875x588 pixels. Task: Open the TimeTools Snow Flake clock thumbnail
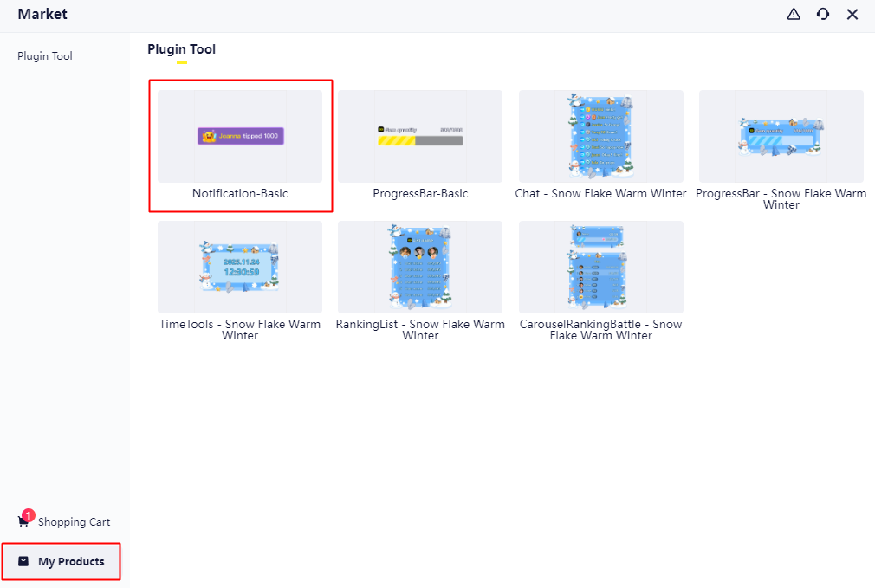(x=240, y=267)
